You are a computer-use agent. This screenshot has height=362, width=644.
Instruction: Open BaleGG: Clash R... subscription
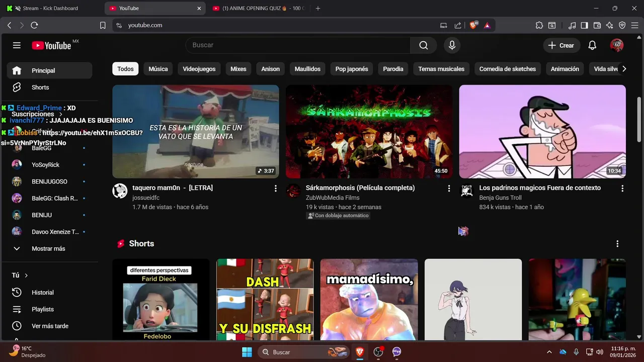[x=49, y=198]
